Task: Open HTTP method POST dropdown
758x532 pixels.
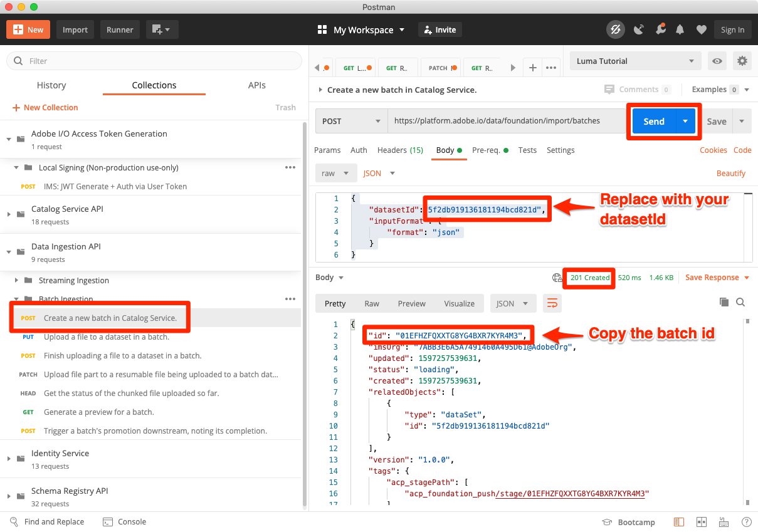Action: point(351,121)
